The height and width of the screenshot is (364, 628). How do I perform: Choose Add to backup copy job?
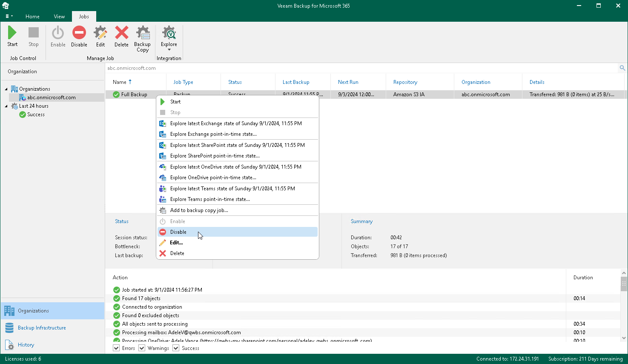(x=238, y=210)
